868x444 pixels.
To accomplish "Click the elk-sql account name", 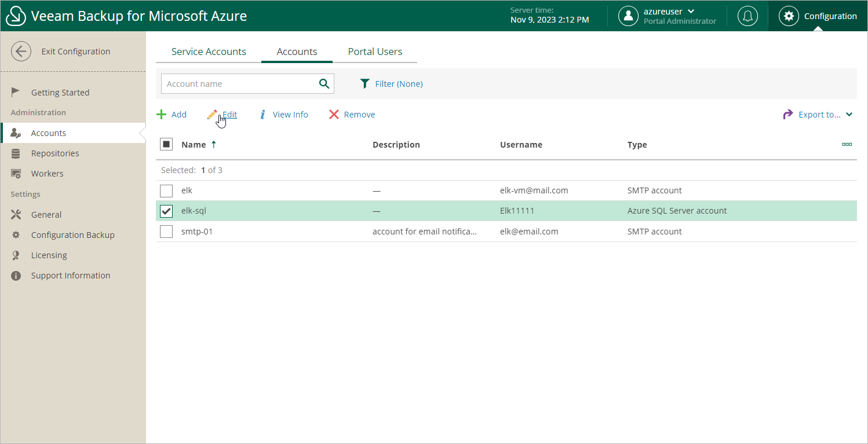I will pyautogui.click(x=194, y=211).
